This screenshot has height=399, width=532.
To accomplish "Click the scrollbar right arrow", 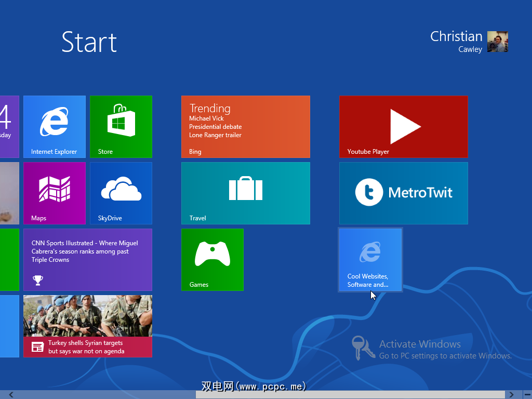I will (512, 395).
